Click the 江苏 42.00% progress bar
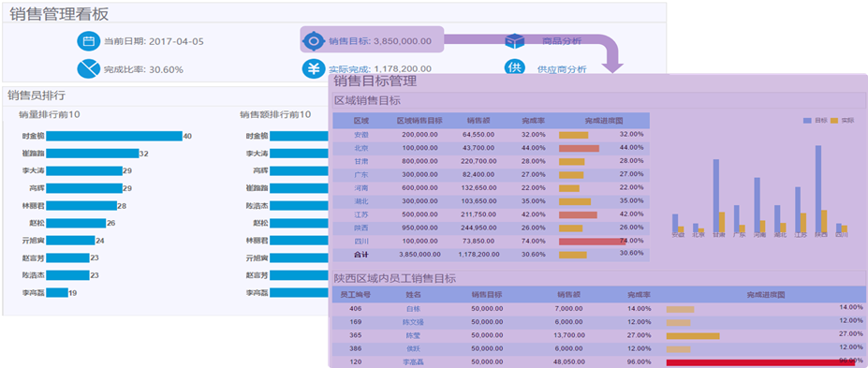Image resolution: width=868 pixels, height=368 pixels. [578, 214]
